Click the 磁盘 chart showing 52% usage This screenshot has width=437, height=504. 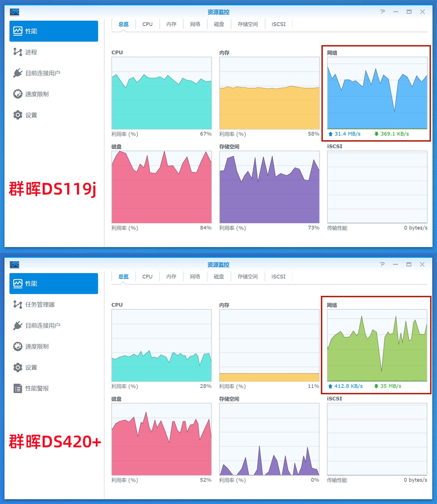(162, 439)
